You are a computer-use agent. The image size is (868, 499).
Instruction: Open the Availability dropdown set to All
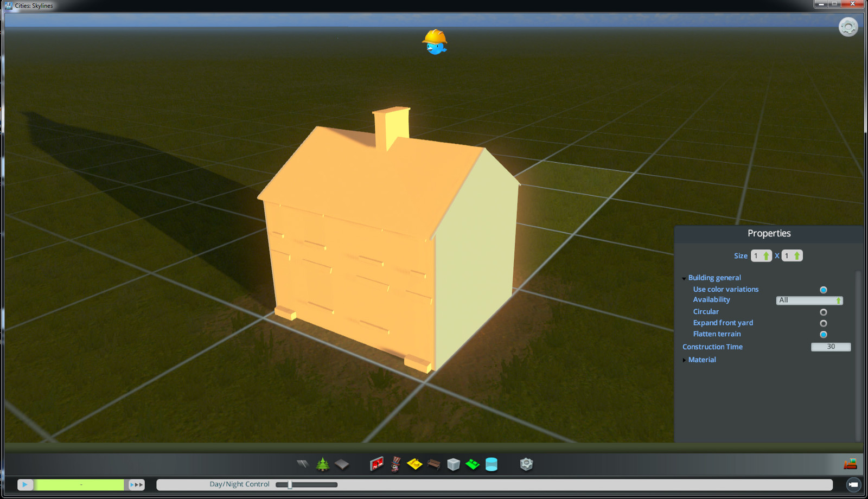click(809, 300)
